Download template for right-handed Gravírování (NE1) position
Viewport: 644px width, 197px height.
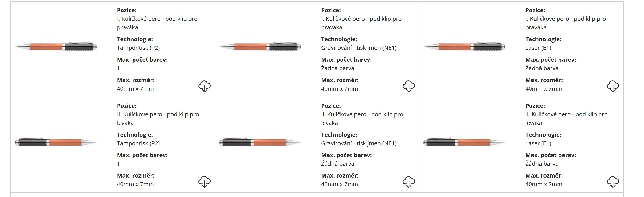point(408,86)
